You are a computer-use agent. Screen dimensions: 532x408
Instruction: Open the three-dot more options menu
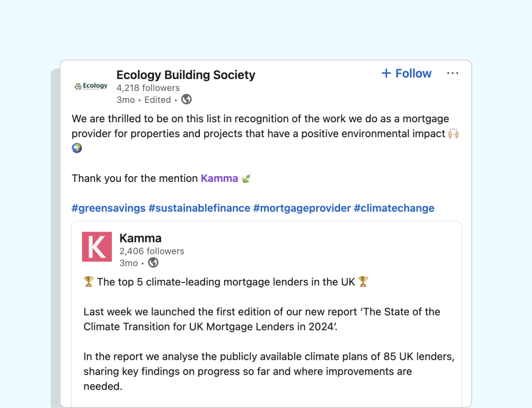452,74
